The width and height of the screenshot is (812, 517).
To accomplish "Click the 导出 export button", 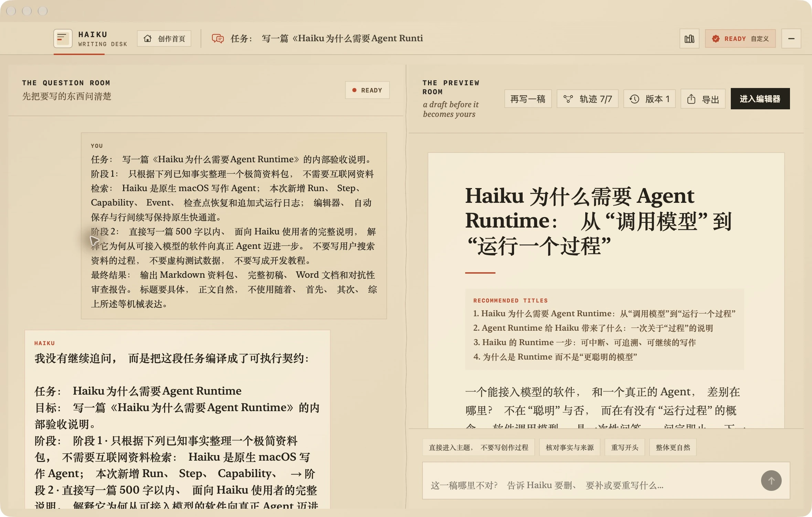I will [x=703, y=99].
